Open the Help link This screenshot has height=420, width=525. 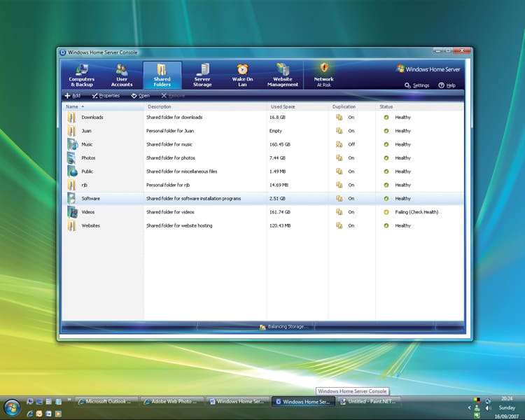tap(447, 85)
